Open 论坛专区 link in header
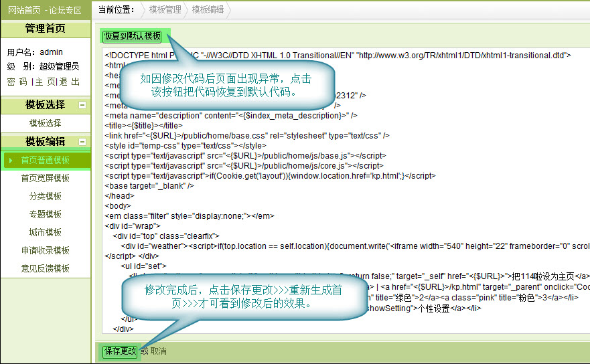590x364 pixels. click(65, 10)
